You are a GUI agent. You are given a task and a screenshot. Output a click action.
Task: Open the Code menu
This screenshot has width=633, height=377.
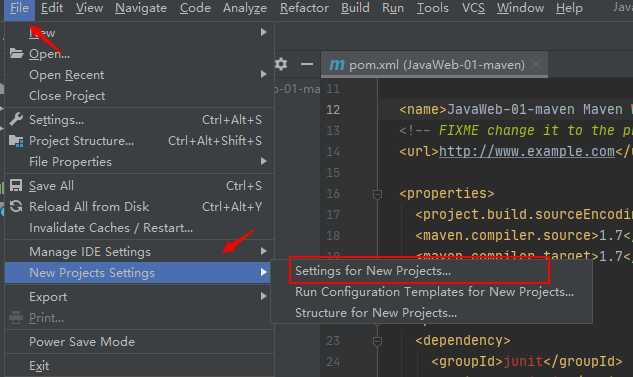(195, 8)
